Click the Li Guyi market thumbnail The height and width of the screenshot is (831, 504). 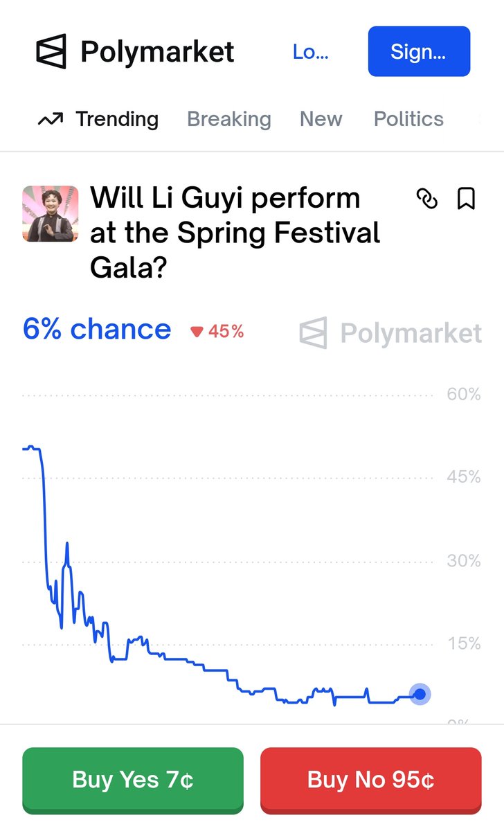pyautogui.click(x=51, y=213)
